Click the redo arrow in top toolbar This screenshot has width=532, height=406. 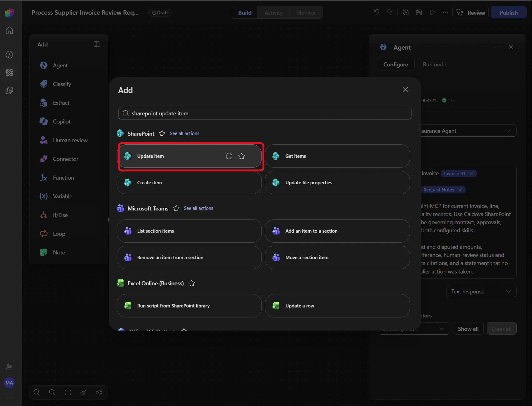[390, 12]
